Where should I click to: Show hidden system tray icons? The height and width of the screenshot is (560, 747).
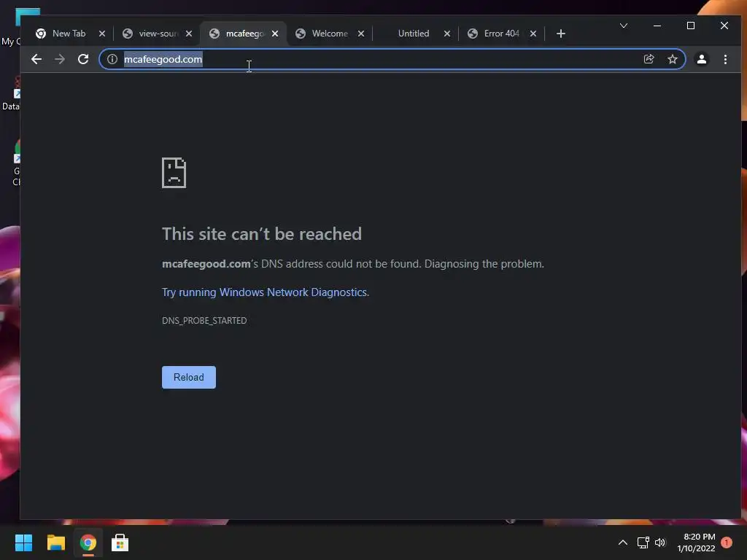(x=623, y=542)
